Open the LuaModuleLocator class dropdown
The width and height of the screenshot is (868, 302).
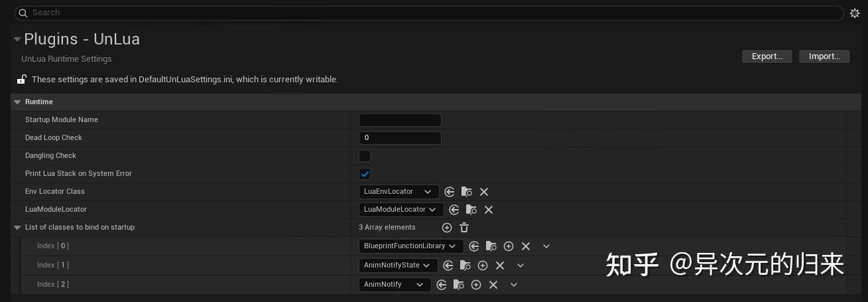point(401,210)
